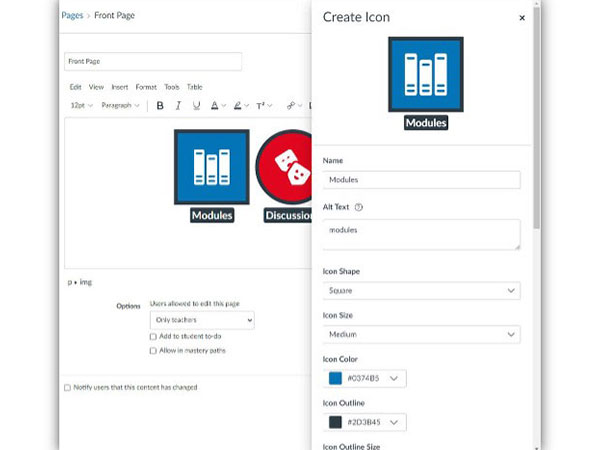Open the Format menu
600x450 pixels.
(x=146, y=87)
